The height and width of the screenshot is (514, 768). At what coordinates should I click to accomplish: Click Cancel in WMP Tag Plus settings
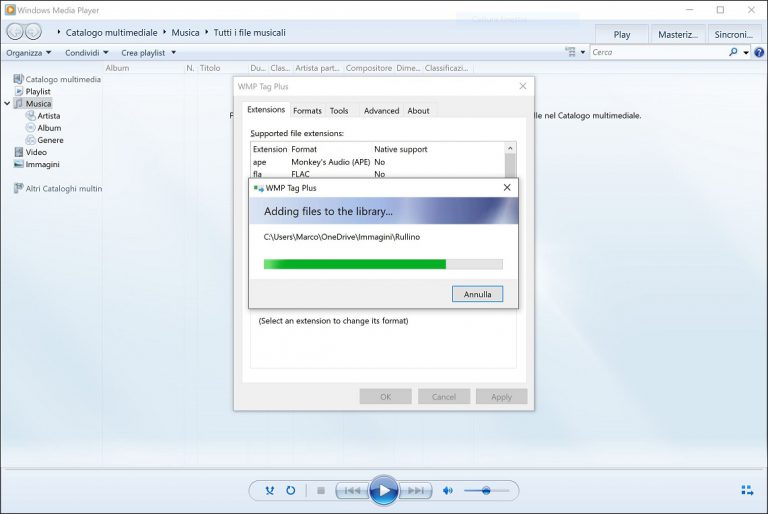444,397
